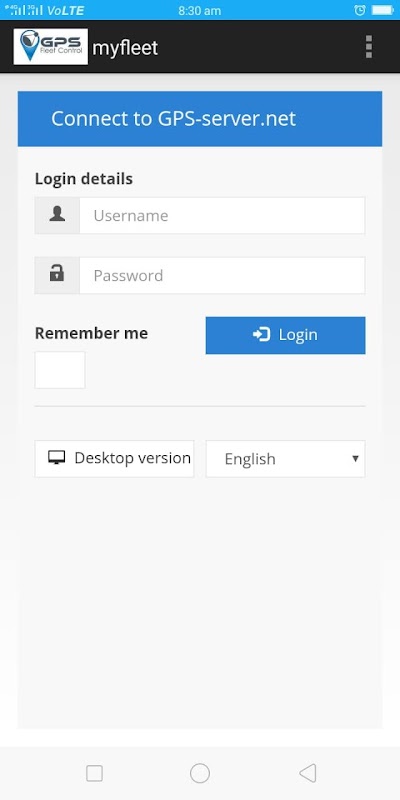The height and width of the screenshot is (800, 400).
Task: Tap the recent apps square button
Action: 94,773
